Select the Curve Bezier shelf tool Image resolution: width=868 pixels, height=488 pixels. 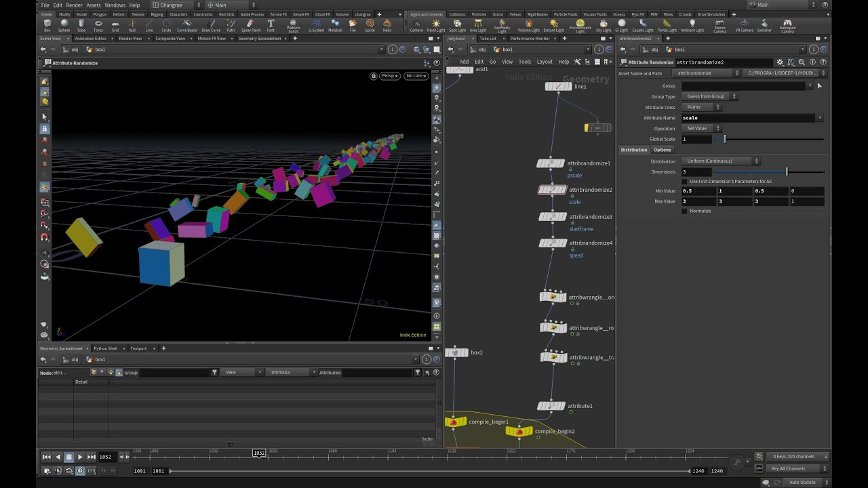click(x=186, y=26)
